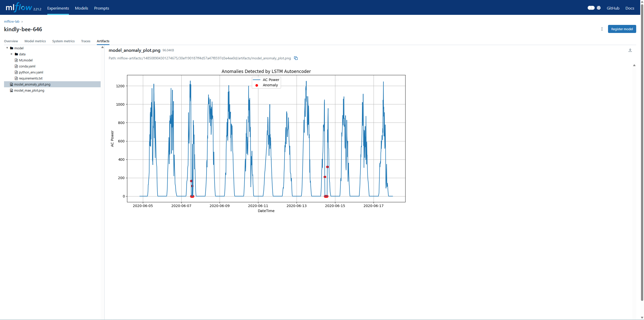Screen dimensions: 644x320
Task: Select the model folder icon
Action: coord(12,48)
